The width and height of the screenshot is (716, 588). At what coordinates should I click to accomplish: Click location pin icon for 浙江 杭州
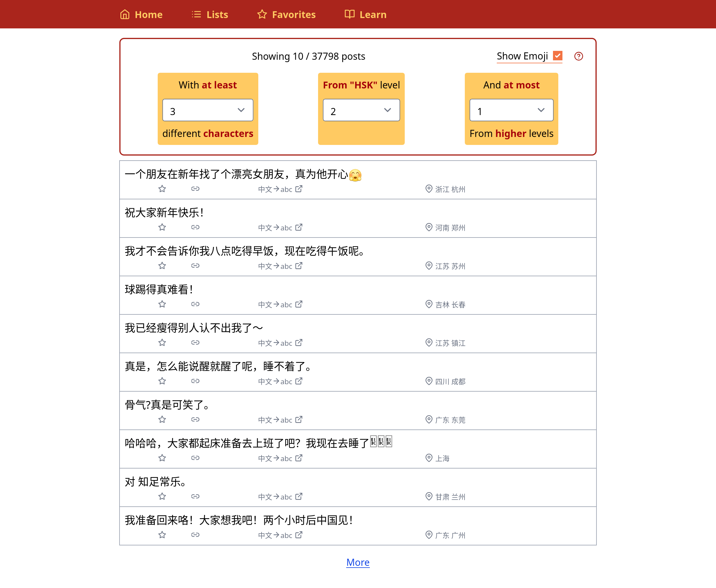point(429,189)
